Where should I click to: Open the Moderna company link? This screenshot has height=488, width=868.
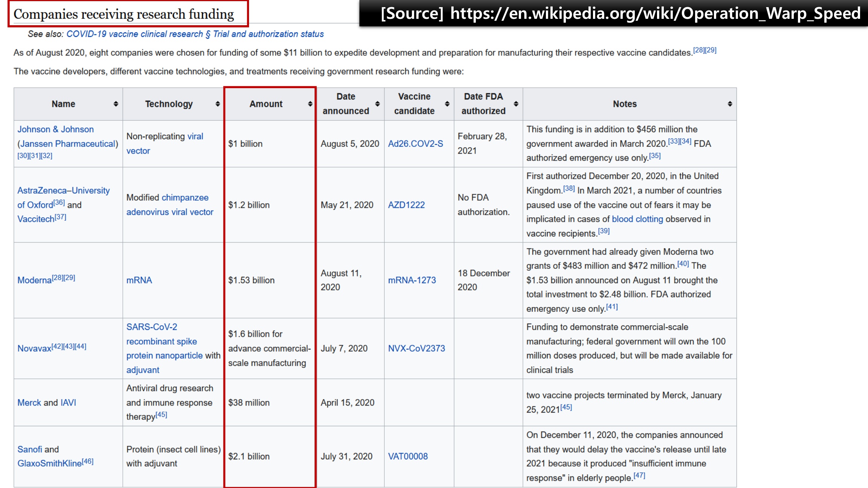tap(34, 280)
